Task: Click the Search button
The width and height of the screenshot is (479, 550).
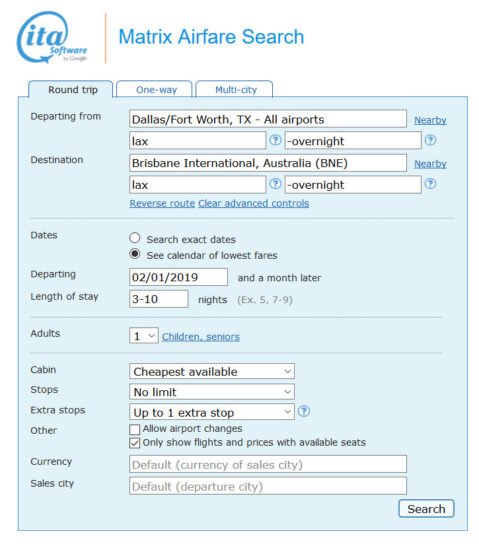Action: [x=426, y=509]
